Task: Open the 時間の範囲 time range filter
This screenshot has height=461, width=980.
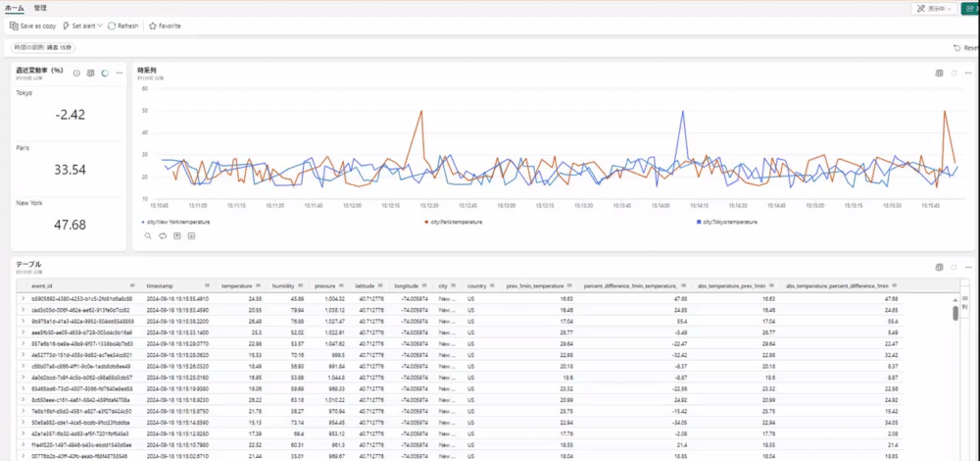Action: pyautogui.click(x=43, y=47)
